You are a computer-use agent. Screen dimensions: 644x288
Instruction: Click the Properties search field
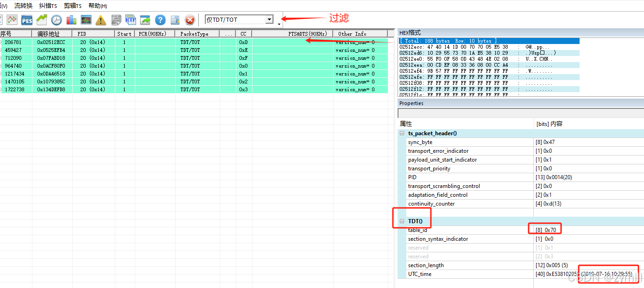[521, 113]
